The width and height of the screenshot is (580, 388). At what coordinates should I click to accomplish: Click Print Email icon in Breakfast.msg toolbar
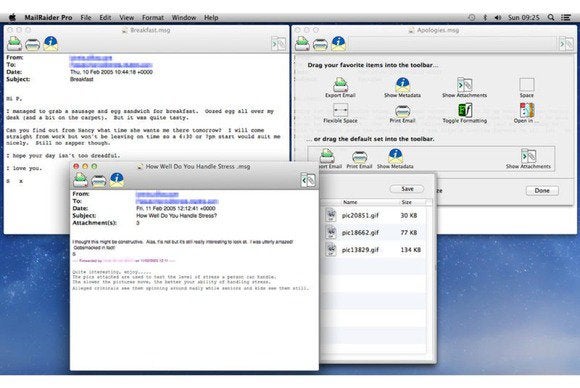[x=33, y=44]
